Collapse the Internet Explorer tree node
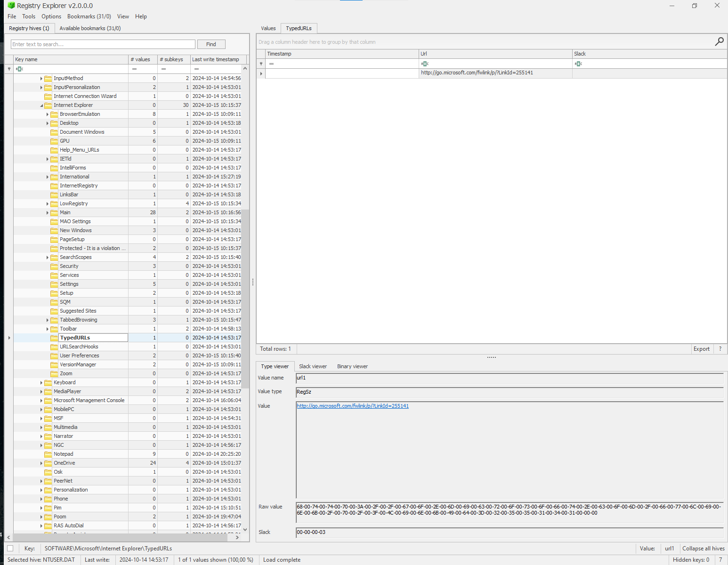The image size is (728, 565). pyautogui.click(x=41, y=105)
